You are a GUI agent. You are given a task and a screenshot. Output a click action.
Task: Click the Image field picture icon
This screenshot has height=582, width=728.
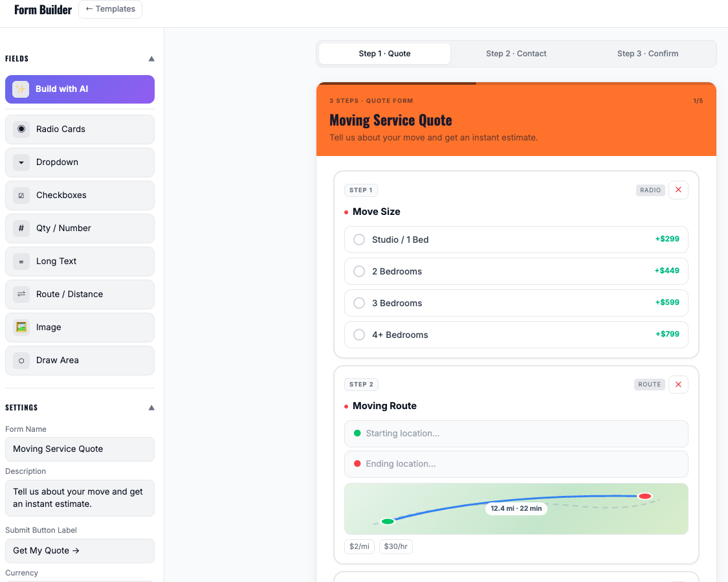21,327
